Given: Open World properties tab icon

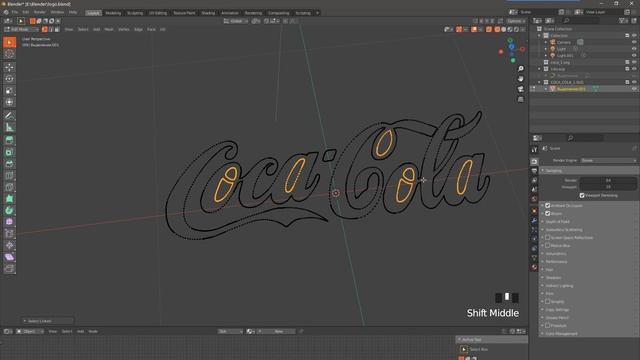Looking at the screenshot, I should point(534,199).
